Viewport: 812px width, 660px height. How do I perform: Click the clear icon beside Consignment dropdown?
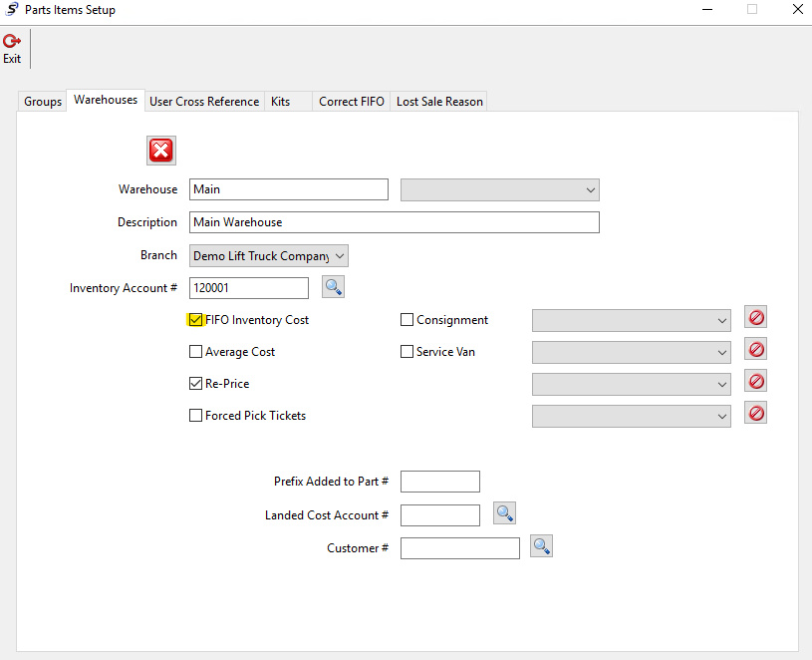click(755, 317)
